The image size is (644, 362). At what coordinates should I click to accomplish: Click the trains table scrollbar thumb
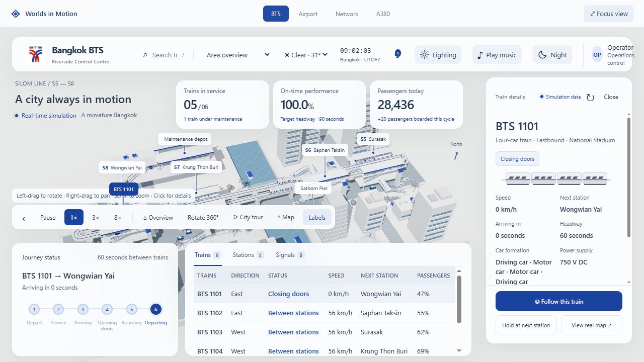(x=459, y=300)
